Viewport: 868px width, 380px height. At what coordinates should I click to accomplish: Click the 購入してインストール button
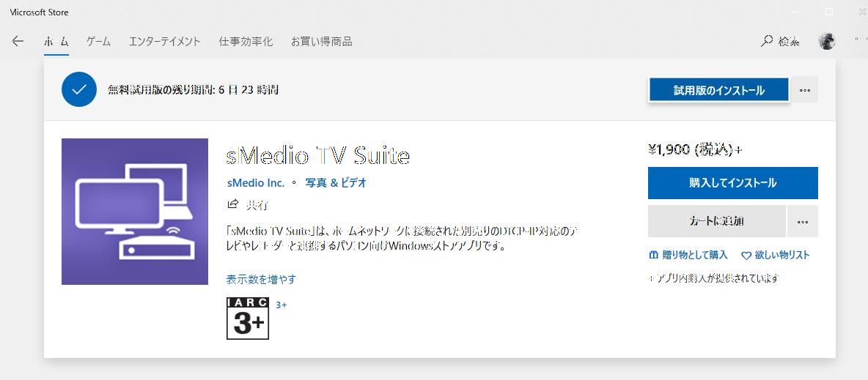(x=732, y=183)
